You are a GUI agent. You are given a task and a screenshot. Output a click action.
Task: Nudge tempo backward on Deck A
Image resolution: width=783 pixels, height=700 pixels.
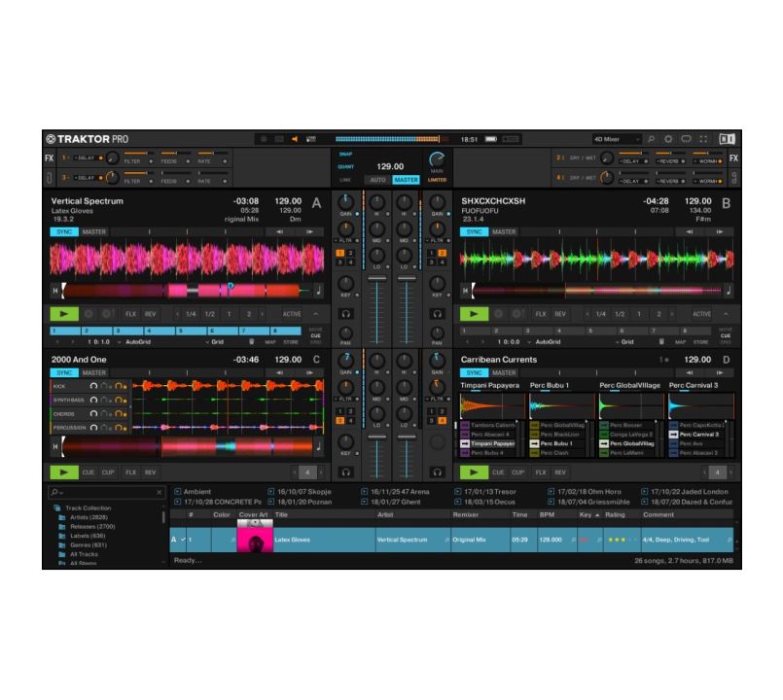tap(280, 231)
